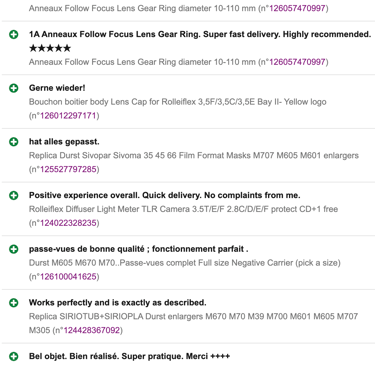375x366 pixels.
Task: Open Durst Sivopar item number 125527797285
Action: tap(68, 169)
